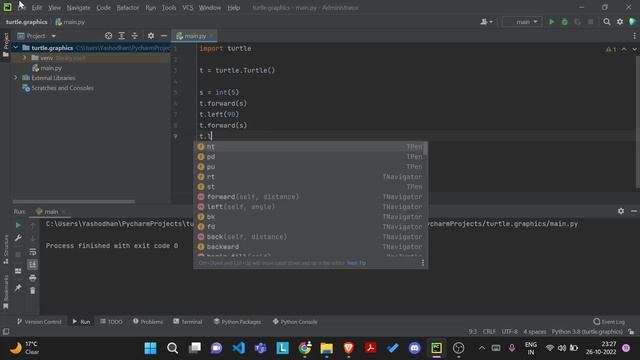Start debugging with the bug icon
640x360 pixels.
click(x=564, y=22)
